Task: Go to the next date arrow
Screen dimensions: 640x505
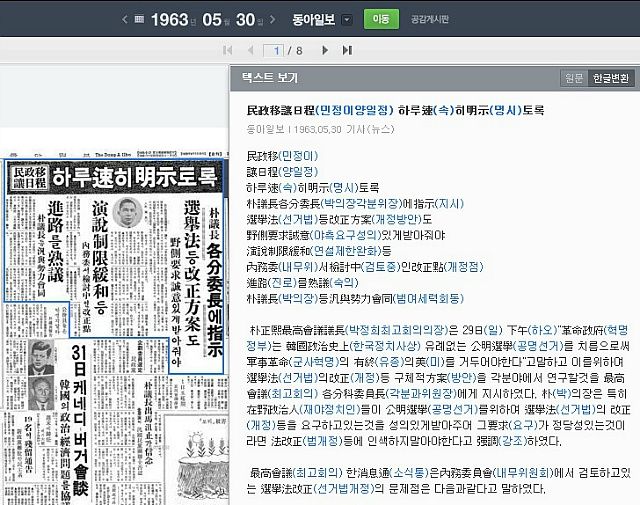Action: pos(273,19)
